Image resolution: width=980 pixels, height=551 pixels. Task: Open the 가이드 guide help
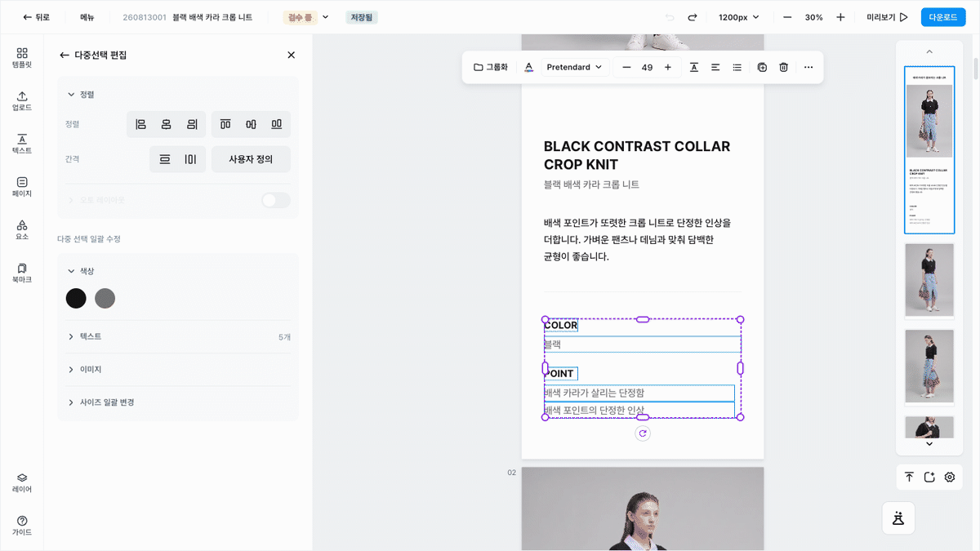(x=22, y=526)
